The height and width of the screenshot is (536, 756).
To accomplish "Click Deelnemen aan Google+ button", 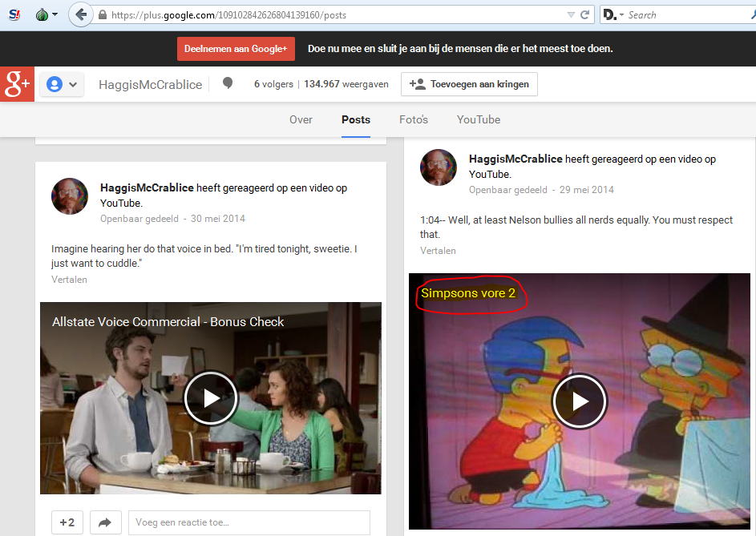I will pyautogui.click(x=236, y=49).
